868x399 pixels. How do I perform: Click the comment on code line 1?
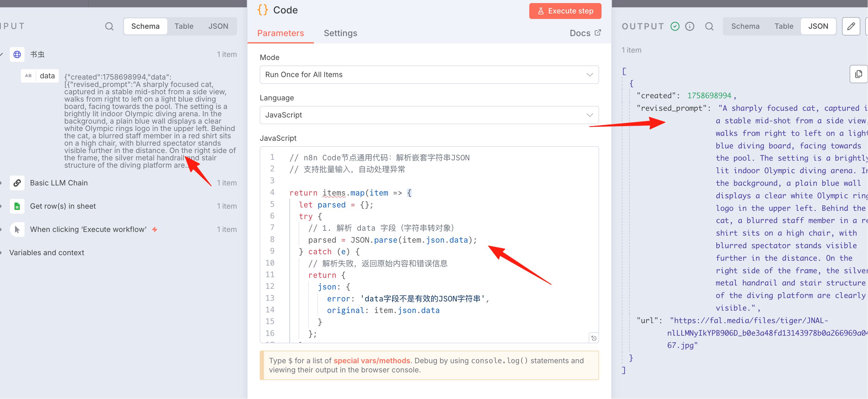pos(379,157)
